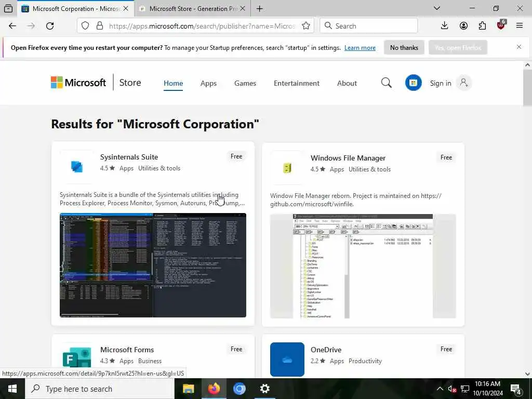Open Settings gear in taskbar

tap(264, 389)
